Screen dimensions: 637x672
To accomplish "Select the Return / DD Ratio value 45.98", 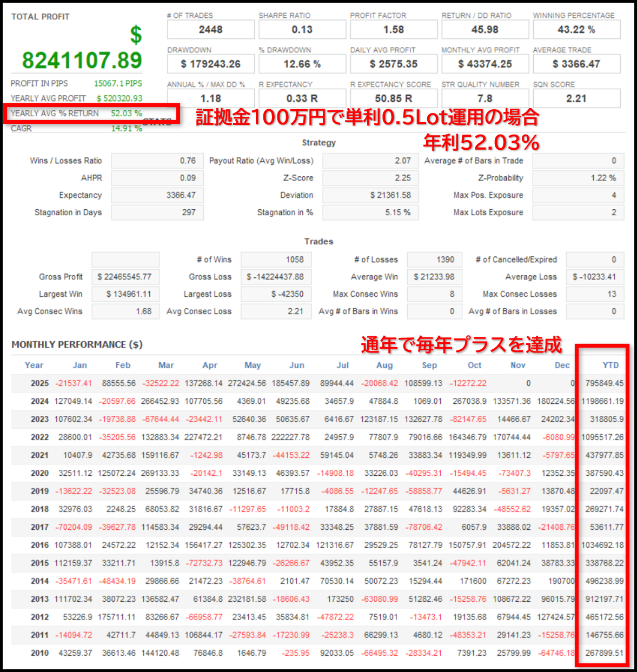I will click(485, 30).
